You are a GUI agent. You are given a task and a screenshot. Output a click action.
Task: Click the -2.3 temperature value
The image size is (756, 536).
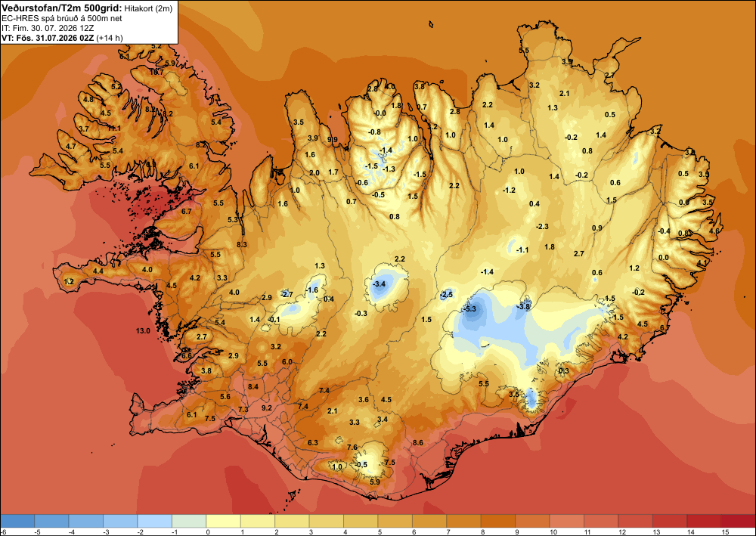542,227
